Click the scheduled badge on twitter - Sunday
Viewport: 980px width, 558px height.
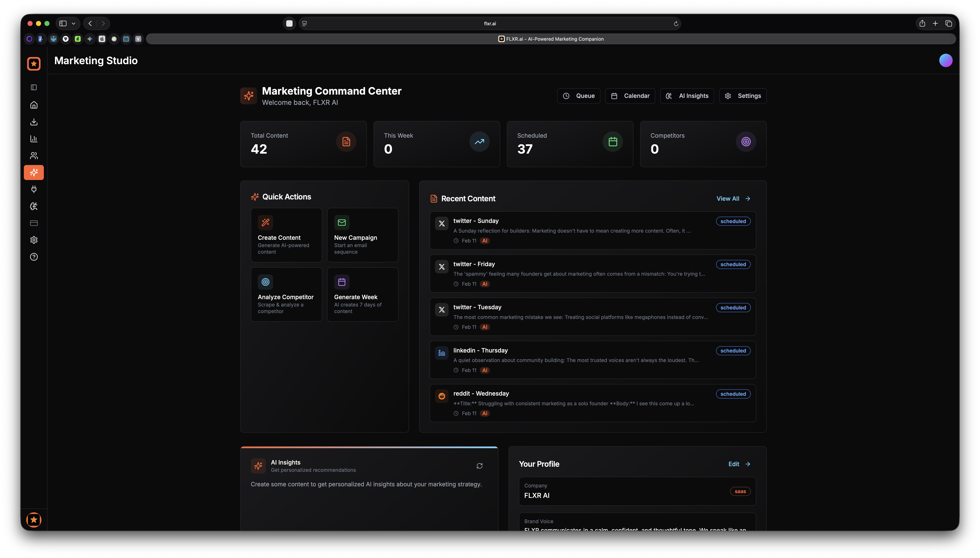tap(733, 221)
